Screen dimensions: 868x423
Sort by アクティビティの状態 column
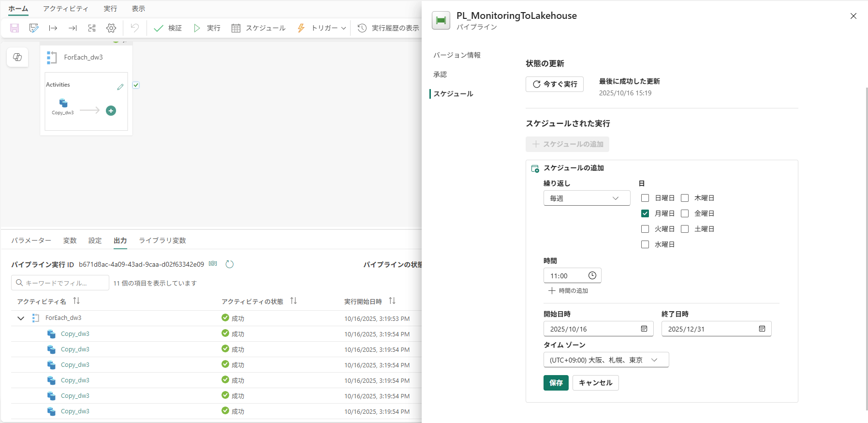[294, 301]
